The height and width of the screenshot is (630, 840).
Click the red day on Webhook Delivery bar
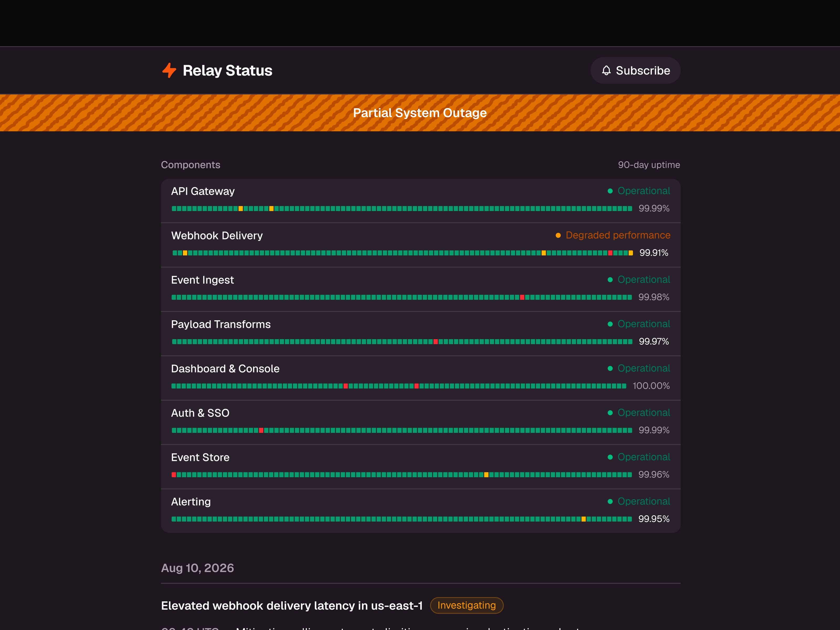(610, 253)
